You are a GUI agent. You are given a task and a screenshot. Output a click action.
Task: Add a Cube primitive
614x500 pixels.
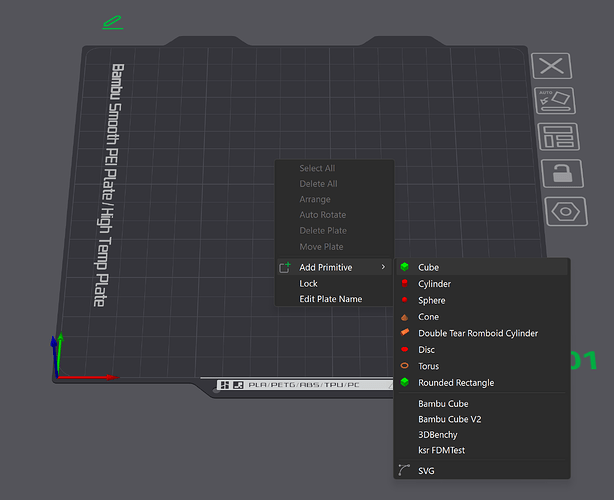tap(482, 267)
